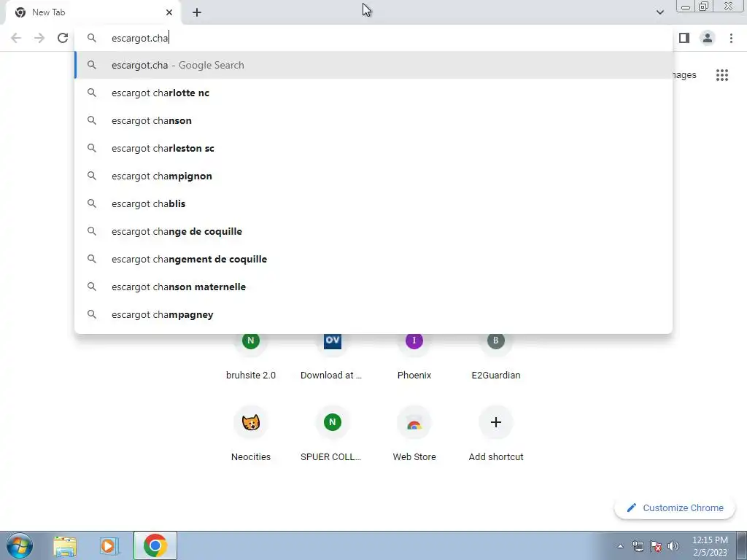Open the clock showing 12:15 PM
Screen dimensions: 747x560
[710, 546]
